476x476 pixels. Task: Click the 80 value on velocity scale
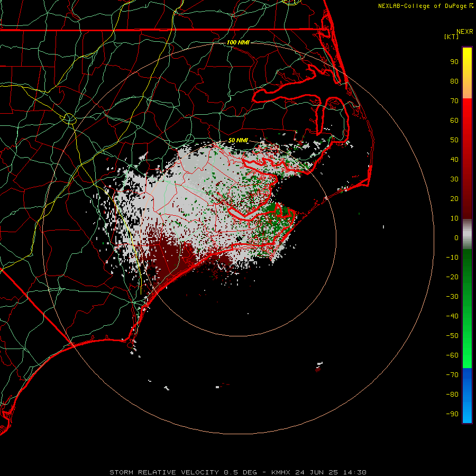(454, 81)
